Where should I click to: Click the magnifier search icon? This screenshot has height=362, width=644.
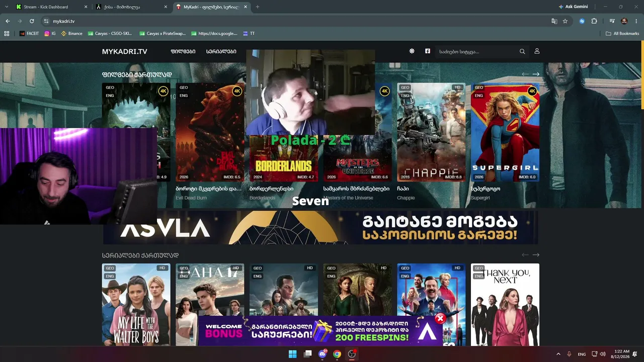522,51
